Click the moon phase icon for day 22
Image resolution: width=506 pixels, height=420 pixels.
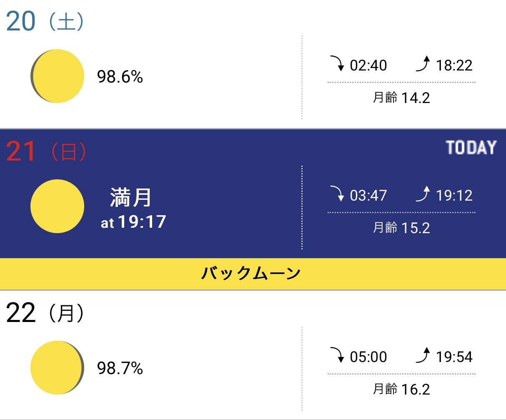[x=58, y=367]
